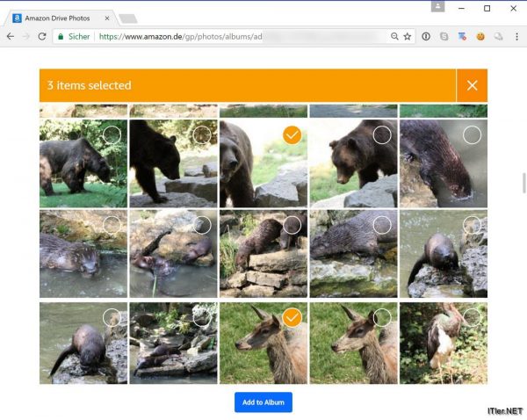This screenshot has width=527, height=420.
Task: Uncheck the selected deer photo in the bottom row
Action: point(292,317)
